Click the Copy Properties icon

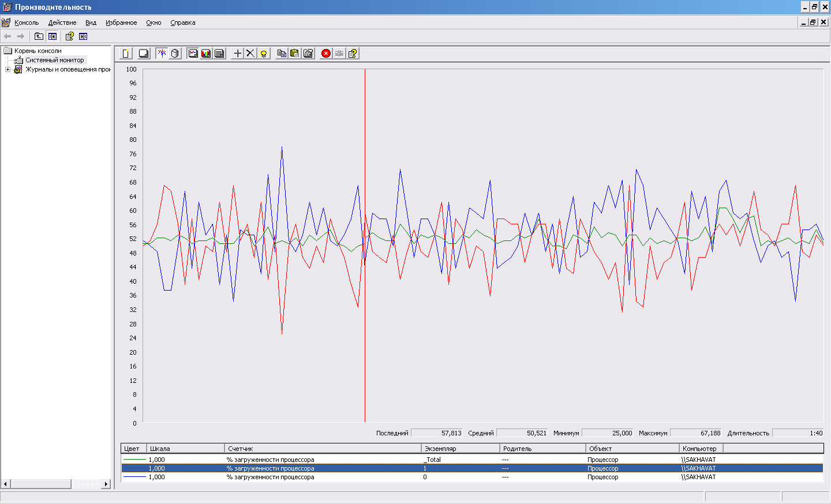(282, 54)
